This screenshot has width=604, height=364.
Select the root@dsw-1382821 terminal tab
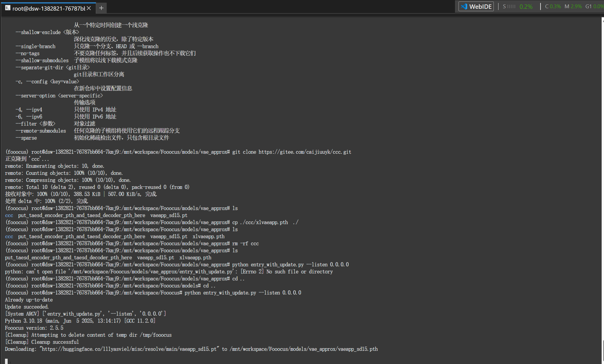48,8
